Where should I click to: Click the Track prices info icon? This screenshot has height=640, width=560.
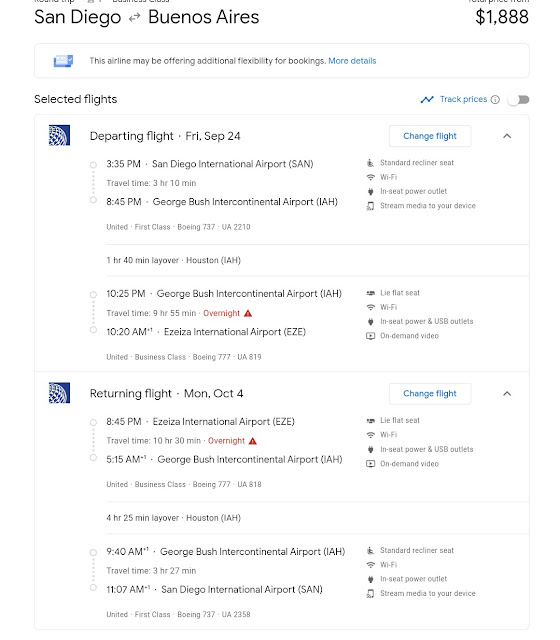pyautogui.click(x=495, y=100)
